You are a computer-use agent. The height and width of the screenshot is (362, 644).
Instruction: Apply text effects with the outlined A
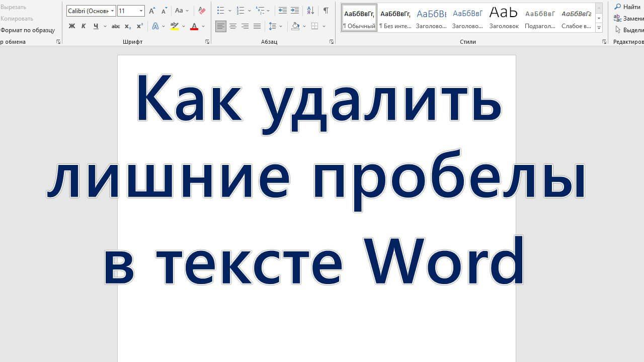point(155,26)
